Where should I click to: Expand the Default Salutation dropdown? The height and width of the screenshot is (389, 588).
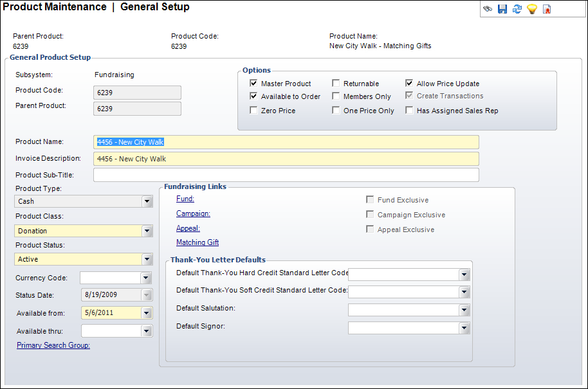[x=464, y=310]
